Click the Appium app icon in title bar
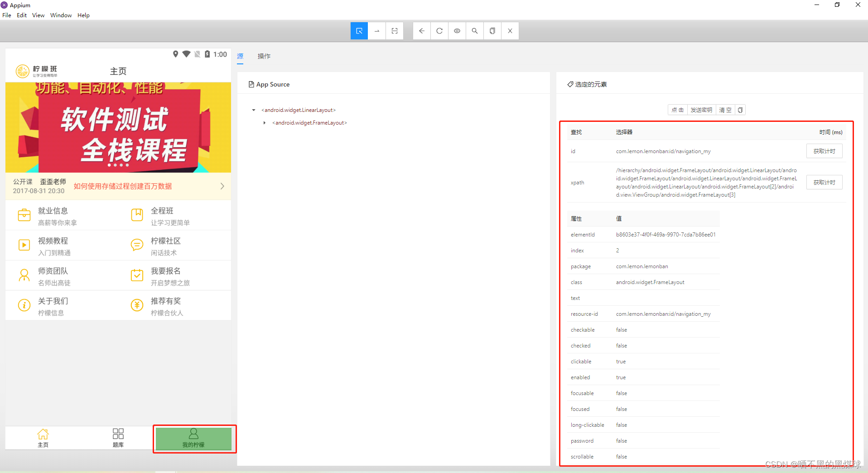This screenshot has width=868, height=473. 5,5
